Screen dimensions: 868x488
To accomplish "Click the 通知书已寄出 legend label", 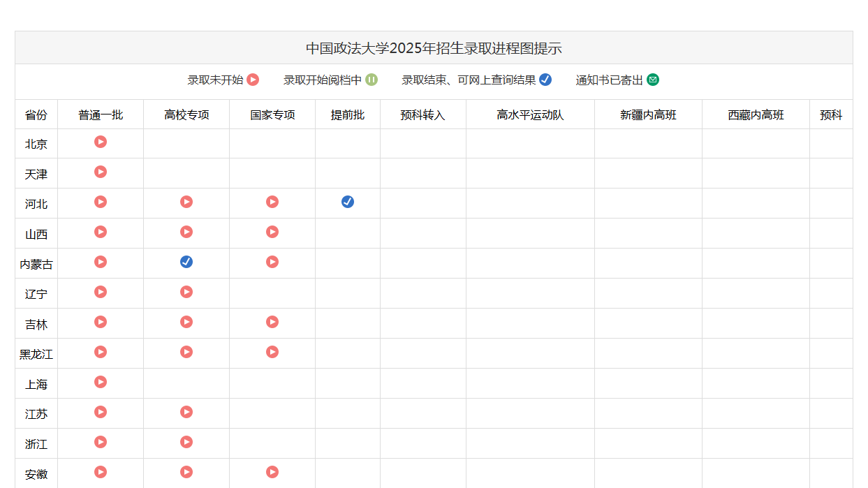I will 610,80.
